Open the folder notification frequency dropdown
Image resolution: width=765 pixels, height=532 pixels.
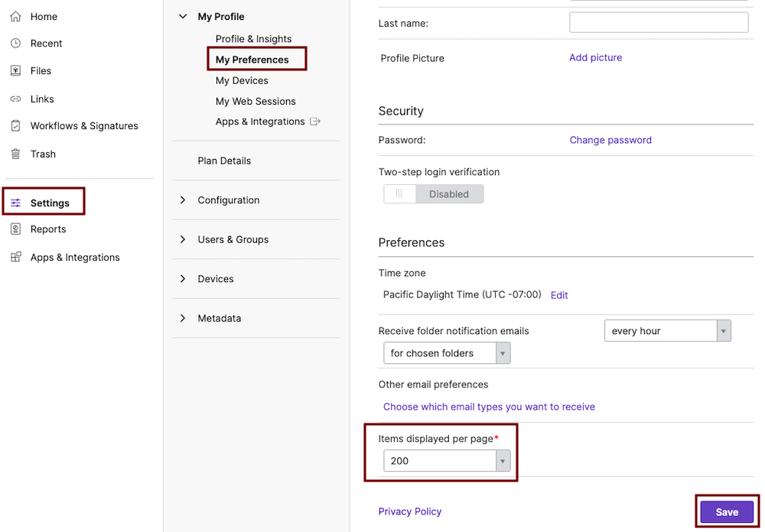point(722,330)
